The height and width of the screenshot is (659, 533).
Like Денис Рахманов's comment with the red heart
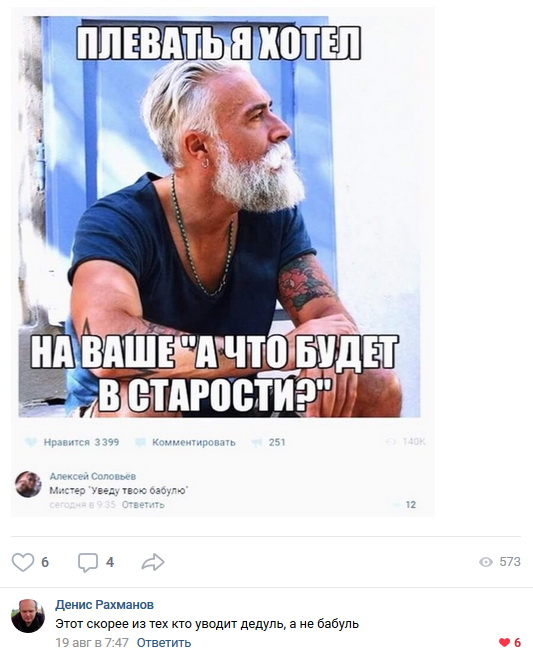coord(504,642)
